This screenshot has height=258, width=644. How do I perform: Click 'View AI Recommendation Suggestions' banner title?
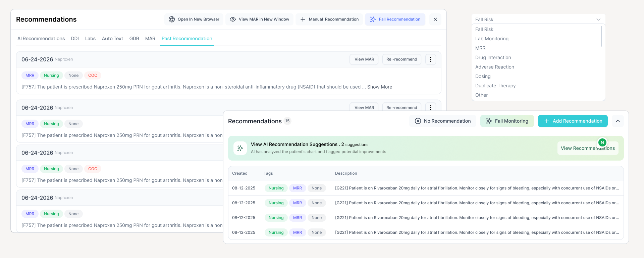coord(294,144)
